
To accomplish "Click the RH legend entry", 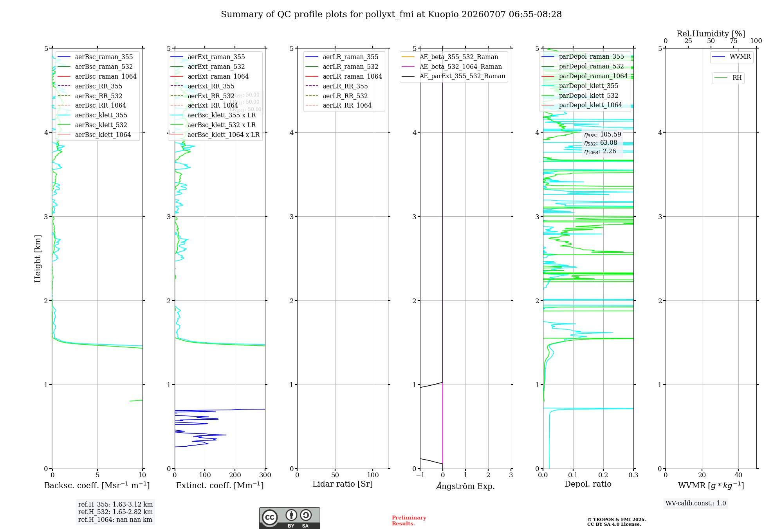I will point(728,78).
